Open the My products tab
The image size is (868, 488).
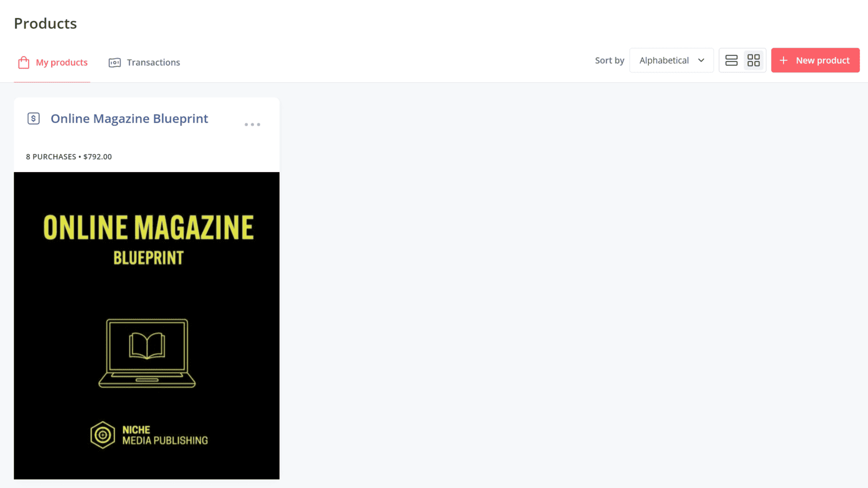tap(52, 62)
